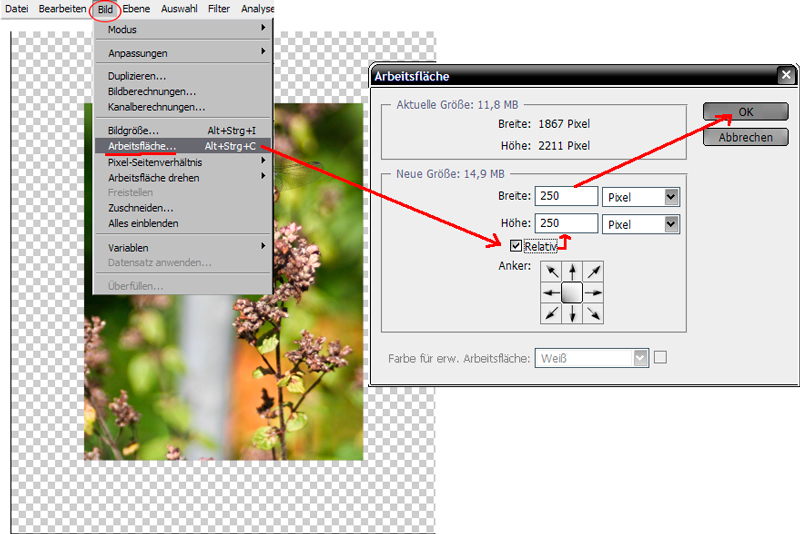
Task: Set anchor to the top-center arrow
Action: coord(571,271)
